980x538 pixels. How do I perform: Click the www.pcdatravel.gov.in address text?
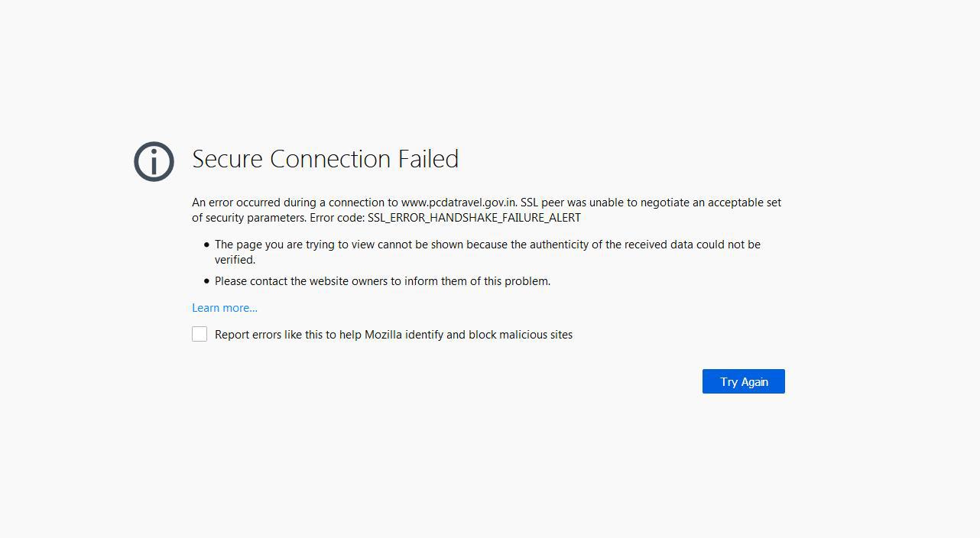(x=459, y=203)
